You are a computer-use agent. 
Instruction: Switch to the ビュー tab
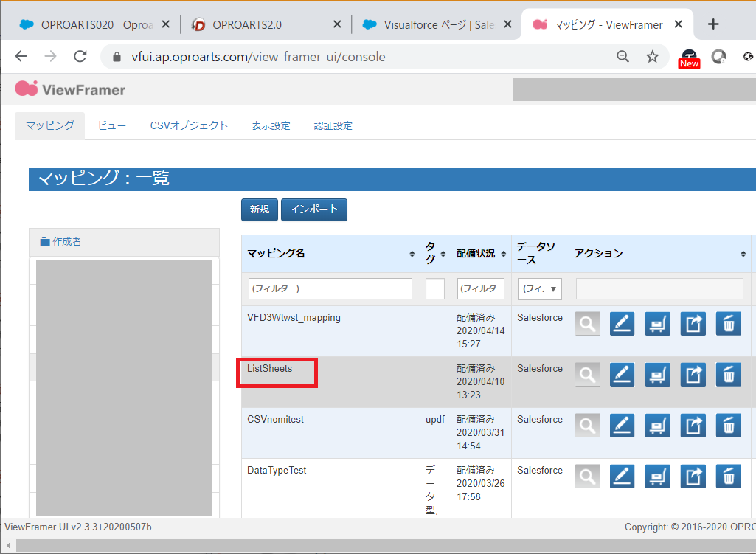pyautogui.click(x=112, y=126)
